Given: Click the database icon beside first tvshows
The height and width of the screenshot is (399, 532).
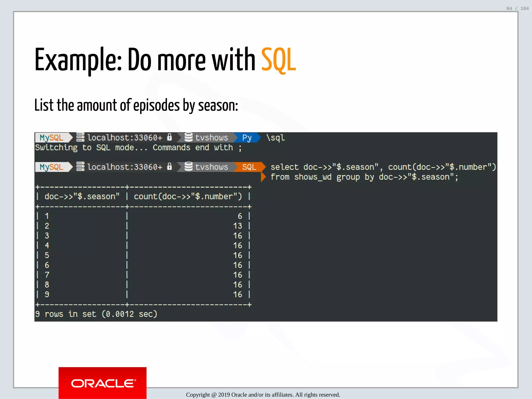Looking at the screenshot, I should pyautogui.click(x=188, y=137).
